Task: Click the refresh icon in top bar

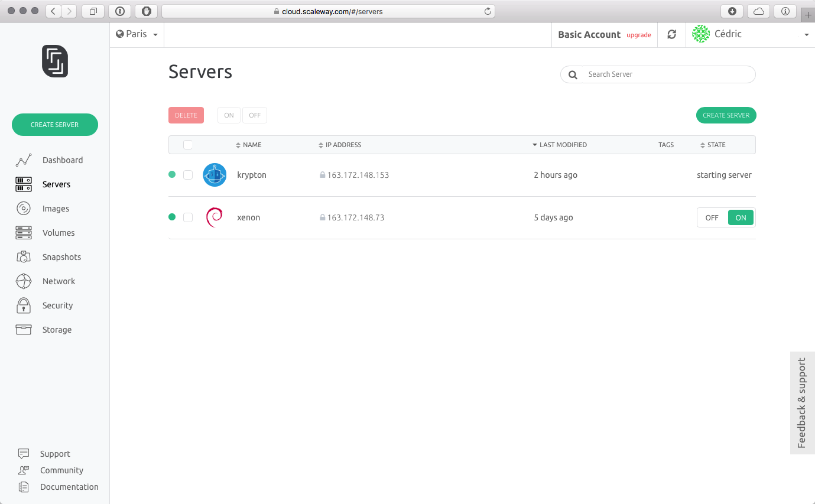Action: [671, 35]
